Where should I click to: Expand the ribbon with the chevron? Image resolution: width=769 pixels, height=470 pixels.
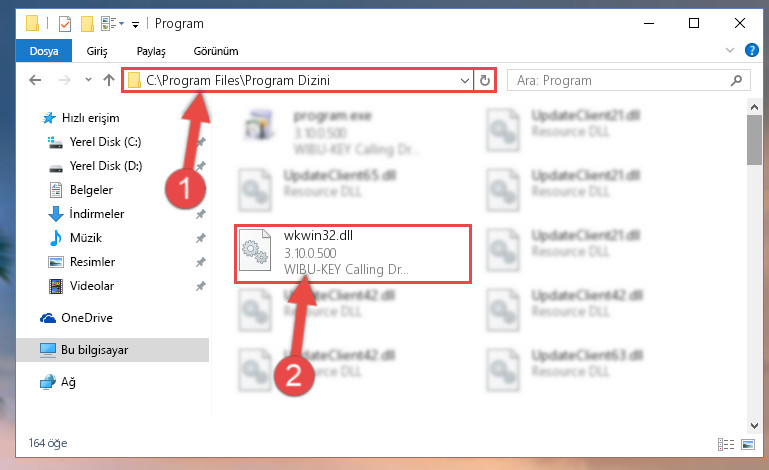[730, 50]
